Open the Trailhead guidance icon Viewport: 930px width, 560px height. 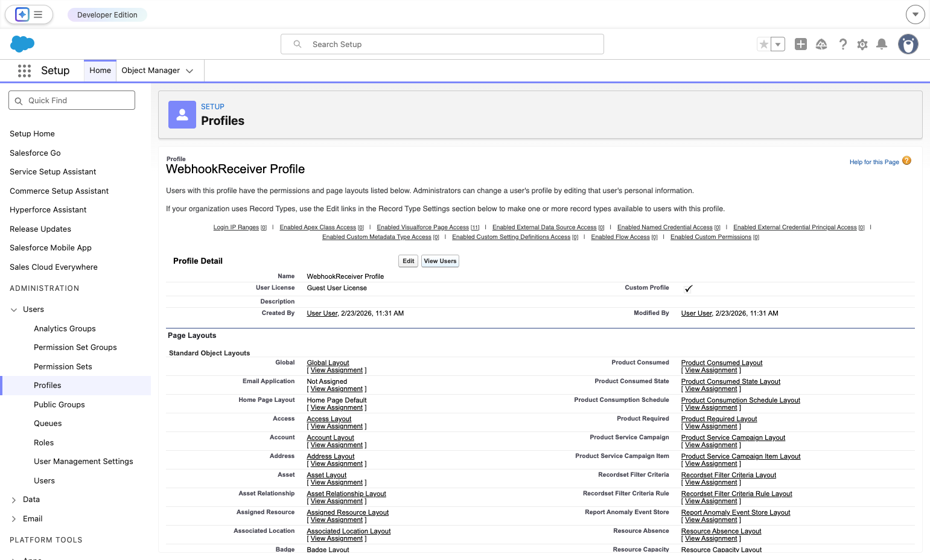coord(821,44)
